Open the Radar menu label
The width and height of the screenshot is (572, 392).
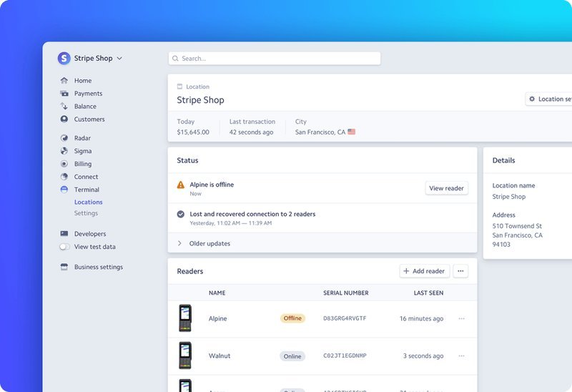point(82,138)
